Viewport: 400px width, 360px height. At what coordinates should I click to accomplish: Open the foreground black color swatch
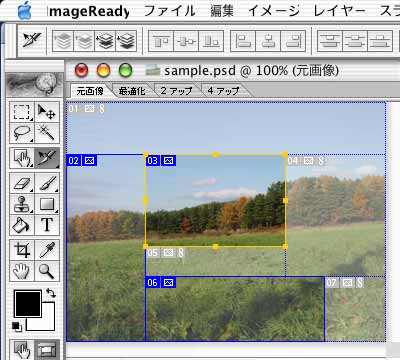coord(28,303)
